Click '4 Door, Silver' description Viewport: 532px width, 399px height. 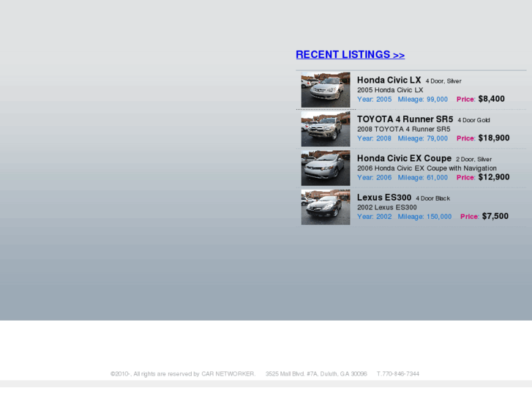[443, 81]
